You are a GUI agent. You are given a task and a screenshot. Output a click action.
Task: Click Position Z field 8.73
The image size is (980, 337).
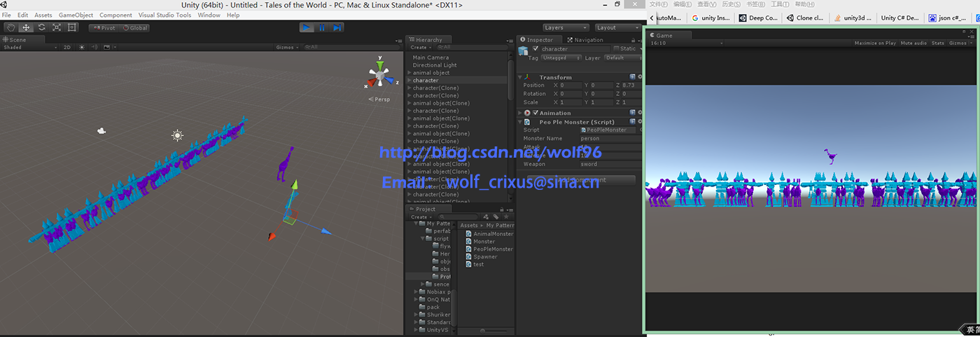tap(631, 85)
